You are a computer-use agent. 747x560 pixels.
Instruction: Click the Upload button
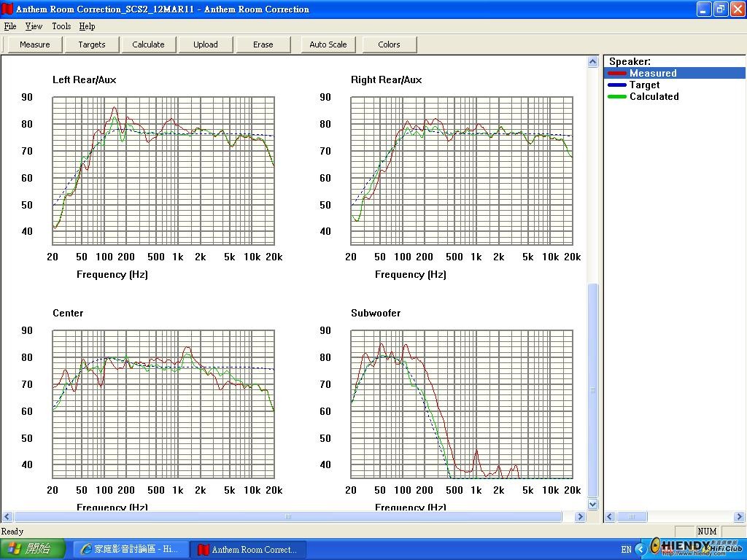pos(205,44)
